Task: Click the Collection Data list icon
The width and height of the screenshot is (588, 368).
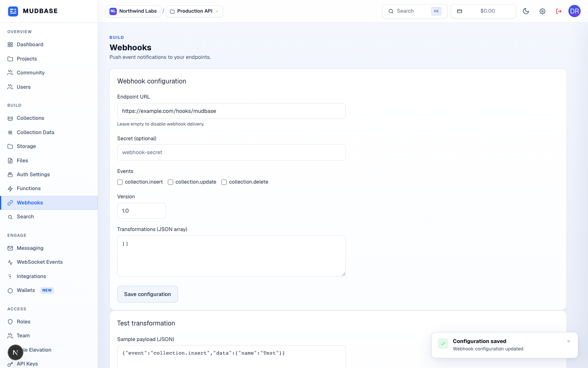Action: (x=10, y=132)
